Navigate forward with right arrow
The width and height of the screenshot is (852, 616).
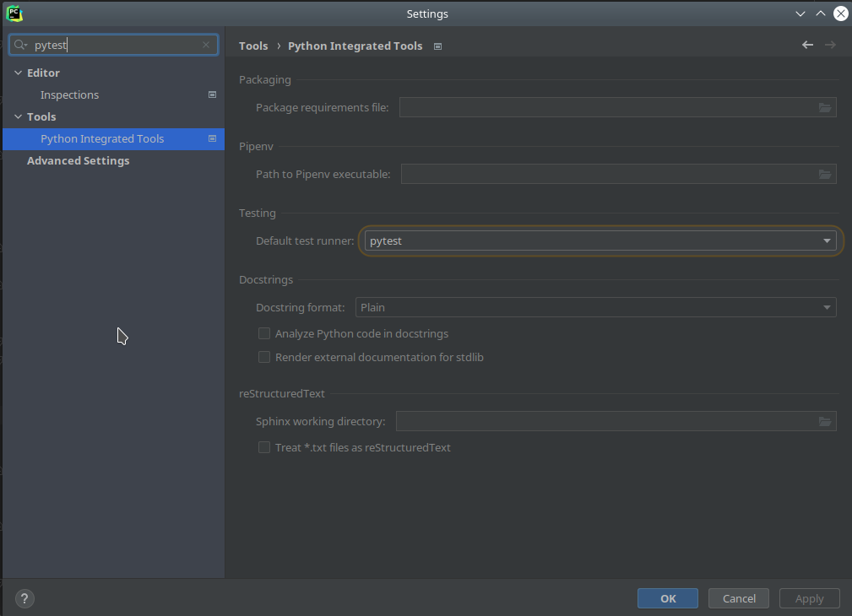pos(830,45)
